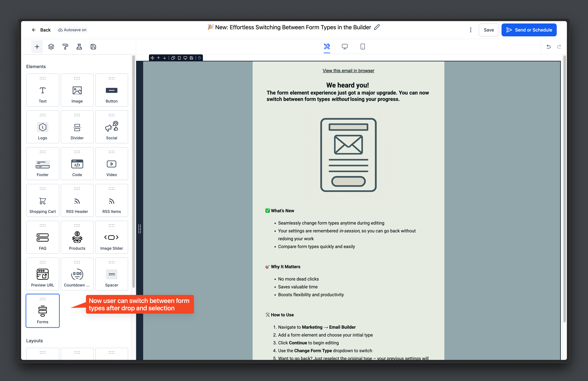Select the Code element
This screenshot has width=588, height=381.
77,164
